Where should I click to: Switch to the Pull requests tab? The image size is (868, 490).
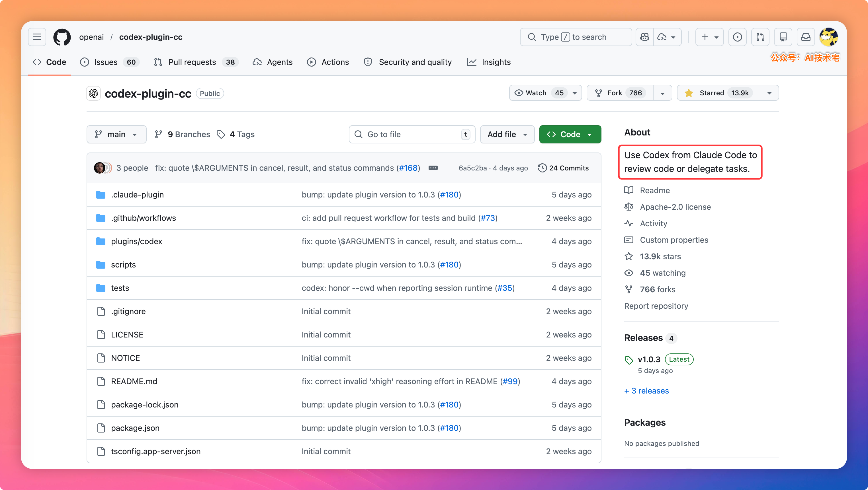[x=192, y=62]
